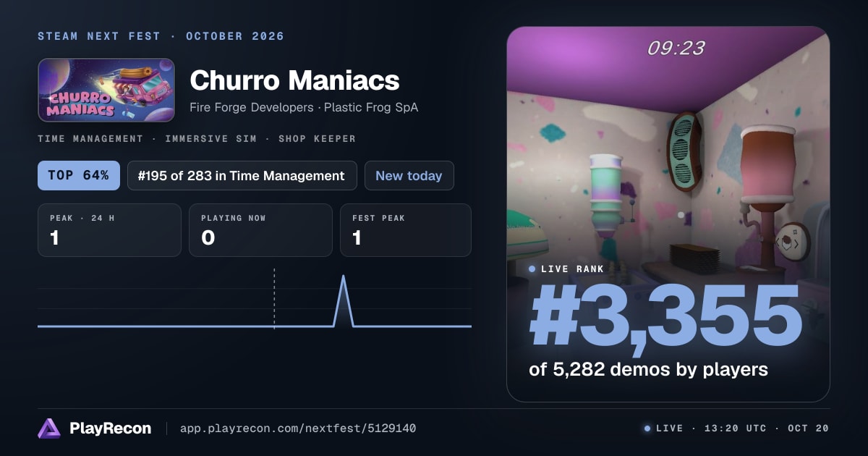Click the TIME MANAGEMENT tag
868x456 pixels.
(90, 139)
